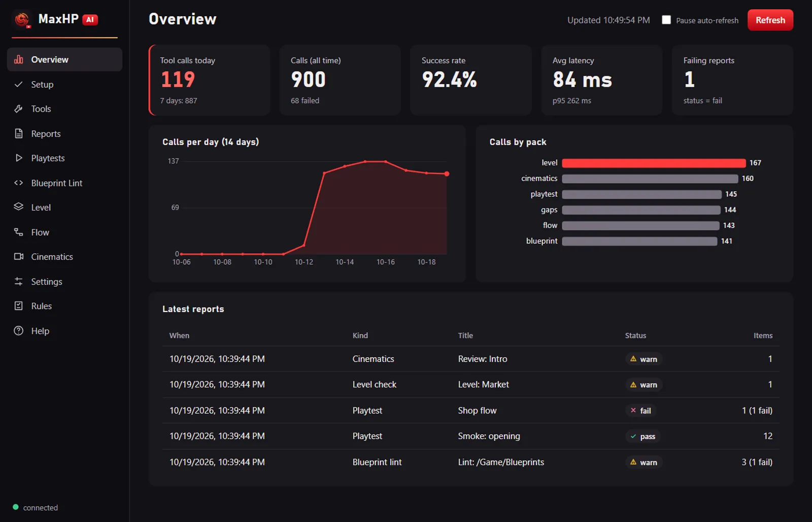Click warn triangle icon in Review: Intro row
This screenshot has width=812, height=522.
633,359
